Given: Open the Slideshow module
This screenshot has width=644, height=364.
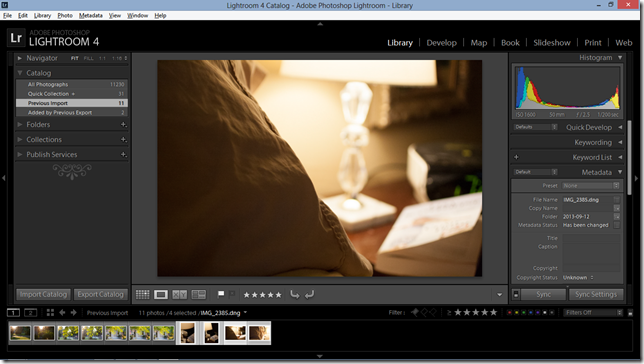Looking at the screenshot, I should click(x=552, y=43).
